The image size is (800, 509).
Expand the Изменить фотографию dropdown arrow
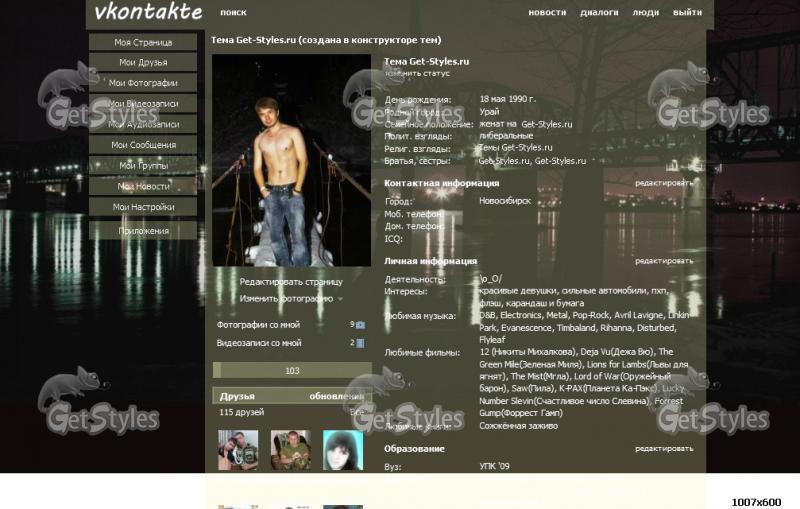(x=340, y=299)
